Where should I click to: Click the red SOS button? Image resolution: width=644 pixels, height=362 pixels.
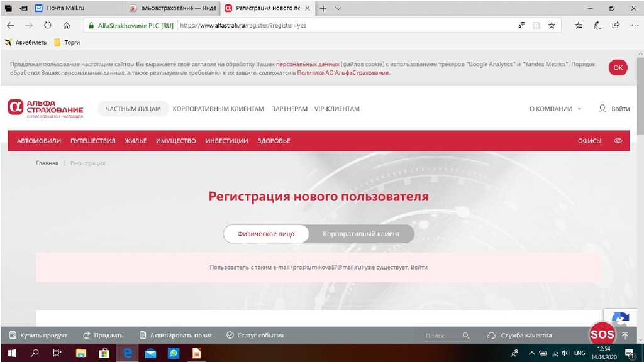(x=602, y=334)
